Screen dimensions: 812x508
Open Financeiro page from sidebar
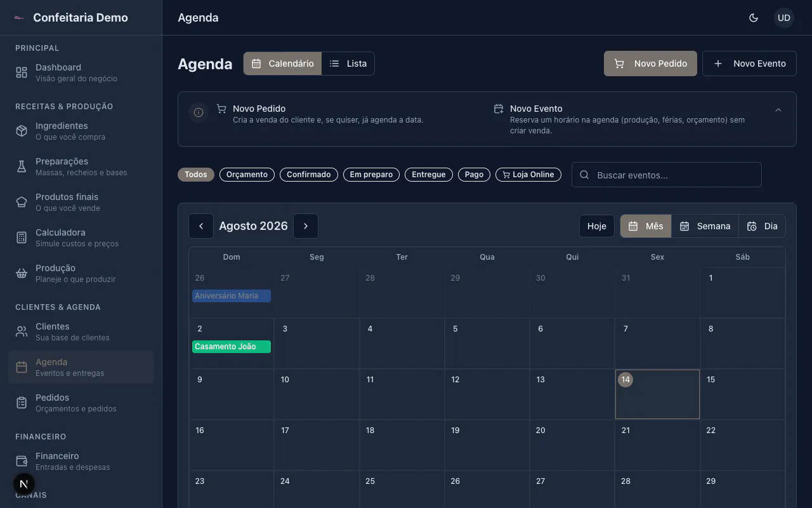point(81,461)
